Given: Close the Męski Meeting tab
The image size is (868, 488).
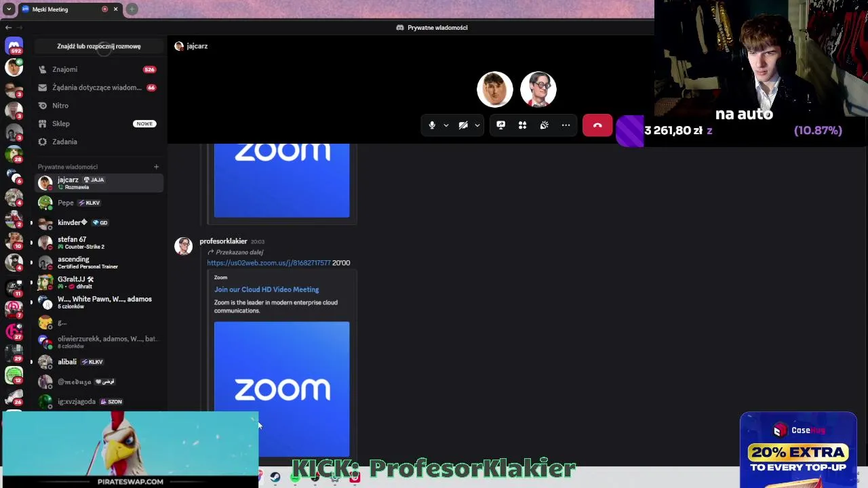Looking at the screenshot, I should point(115,9).
